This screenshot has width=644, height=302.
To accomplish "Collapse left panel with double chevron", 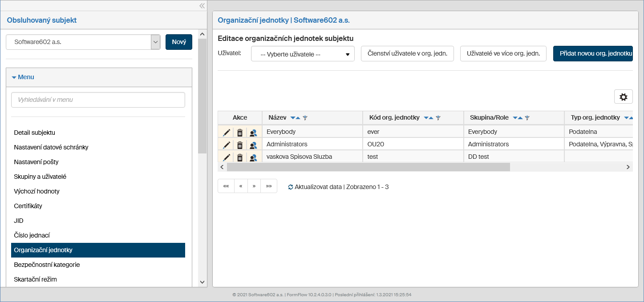I will [x=202, y=6].
